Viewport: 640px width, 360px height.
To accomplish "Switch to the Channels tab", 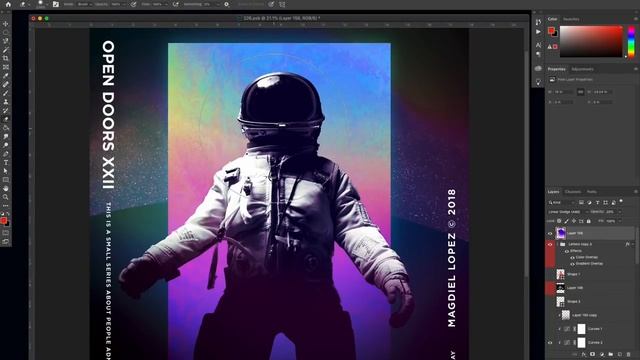I will click(573, 191).
